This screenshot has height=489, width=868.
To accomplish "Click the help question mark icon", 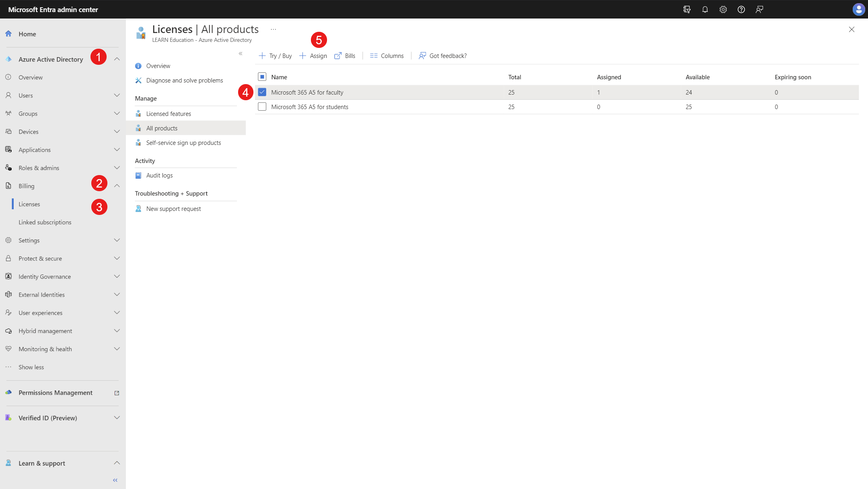I will (x=741, y=9).
